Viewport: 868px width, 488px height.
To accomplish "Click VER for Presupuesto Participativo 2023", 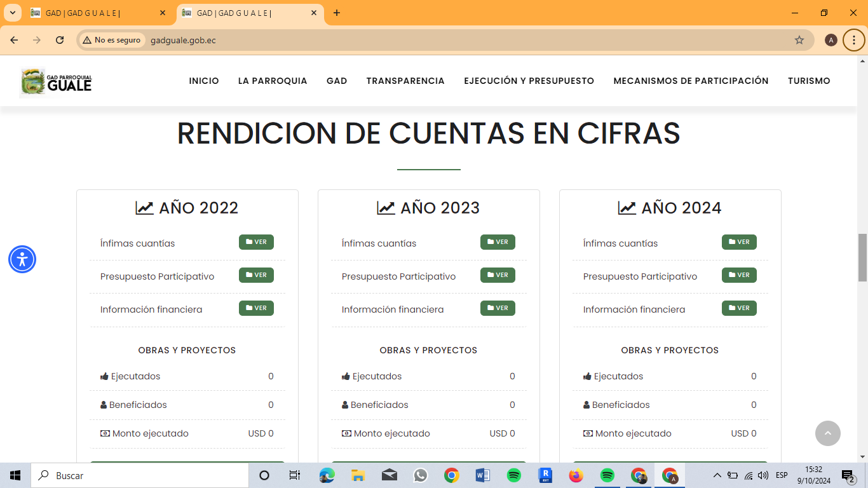I will point(498,275).
